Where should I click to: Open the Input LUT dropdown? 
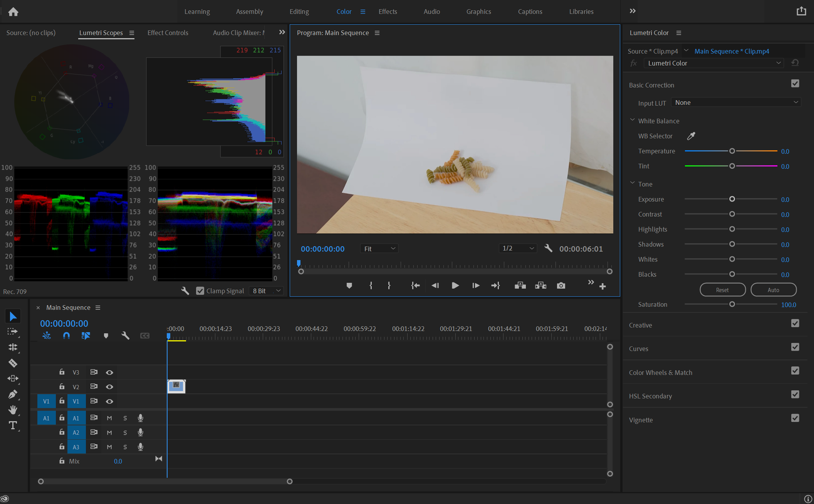pos(735,102)
